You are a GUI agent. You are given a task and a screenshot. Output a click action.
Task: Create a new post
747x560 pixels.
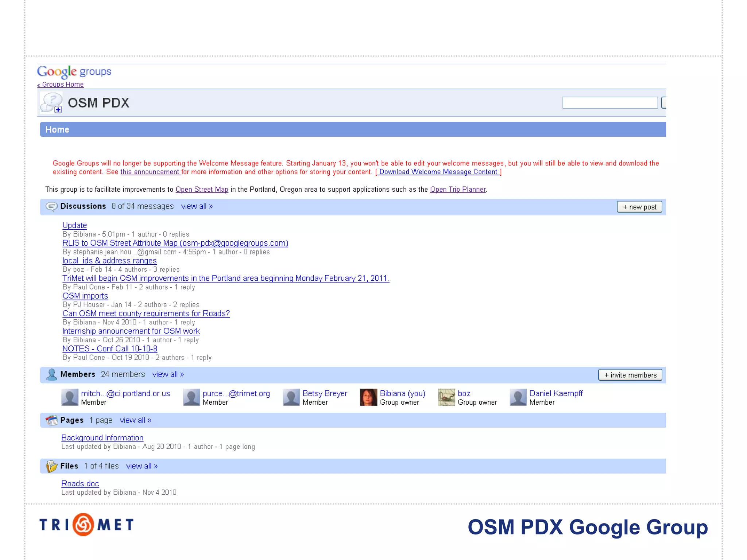tap(639, 207)
